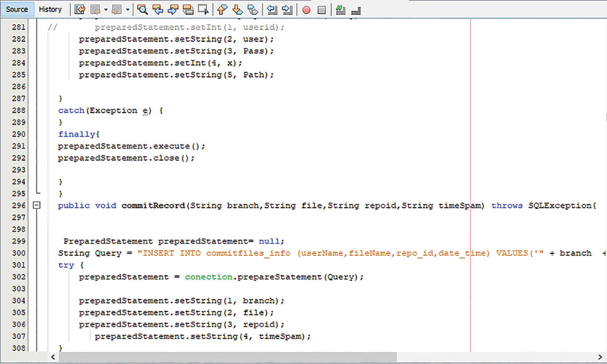The image size is (607, 364).
Task: Jump to next find occurrence
Action: (x=173, y=10)
